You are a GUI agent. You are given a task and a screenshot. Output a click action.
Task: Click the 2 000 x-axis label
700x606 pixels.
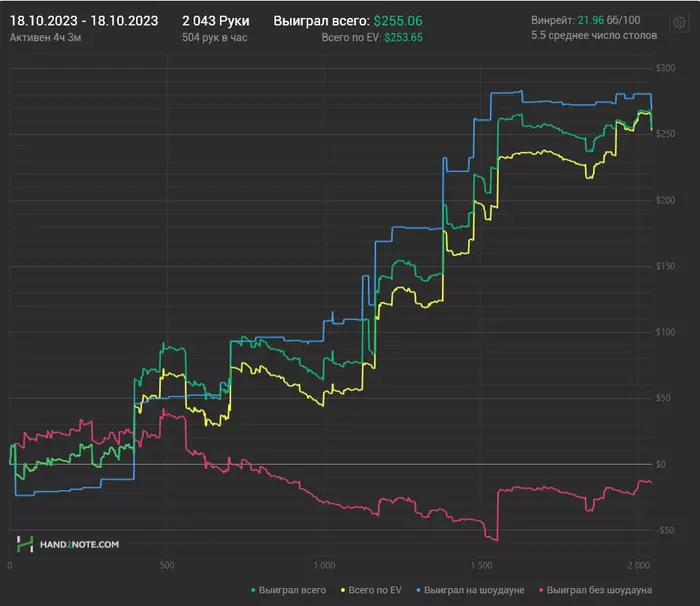point(638,565)
